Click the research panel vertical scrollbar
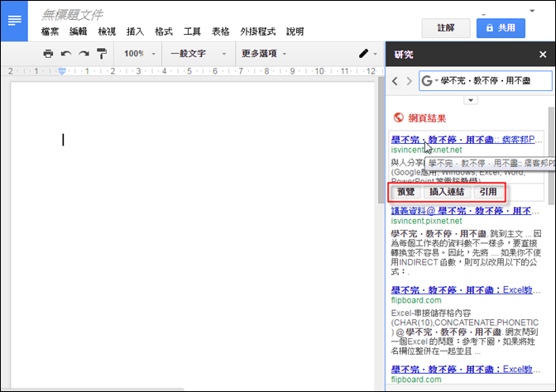Viewport: 556px width, 392px height. (x=551, y=156)
